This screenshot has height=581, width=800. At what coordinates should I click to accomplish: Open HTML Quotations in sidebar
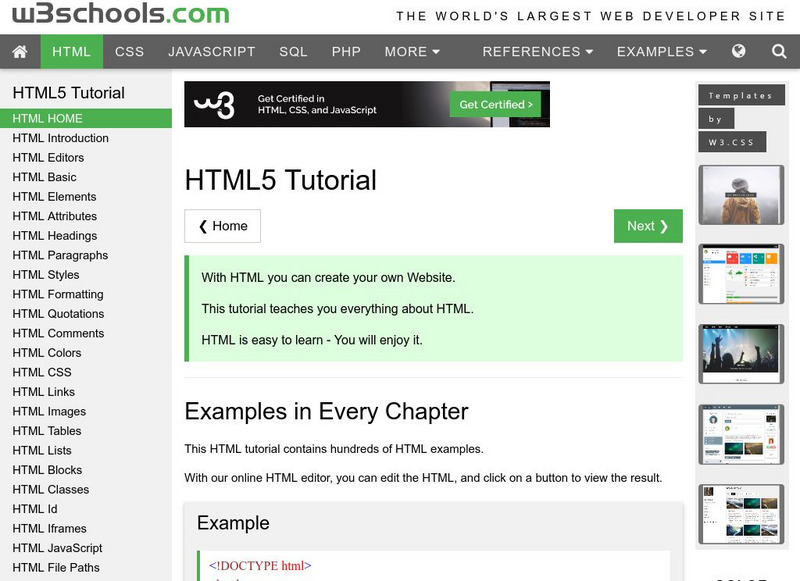click(86, 314)
